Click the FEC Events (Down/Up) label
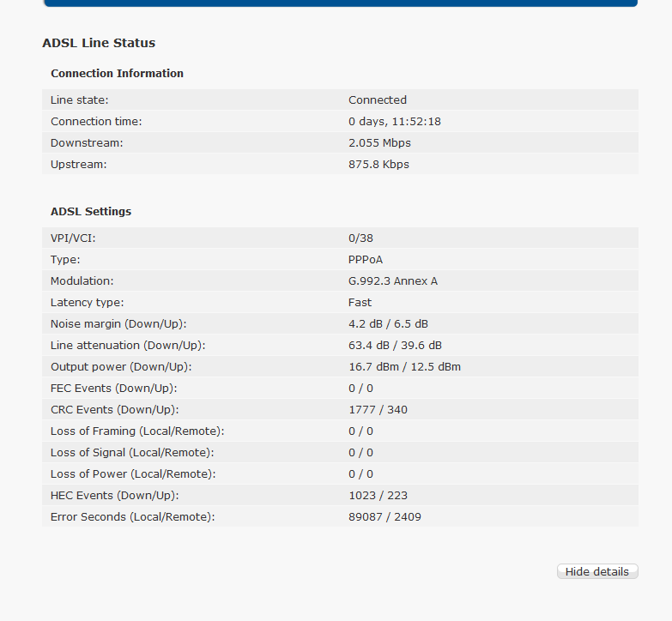Image resolution: width=672 pixels, height=621 pixels. (x=113, y=388)
